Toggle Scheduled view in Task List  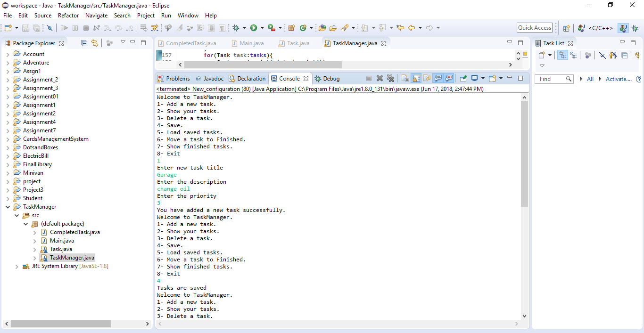pyautogui.click(x=573, y=55)
